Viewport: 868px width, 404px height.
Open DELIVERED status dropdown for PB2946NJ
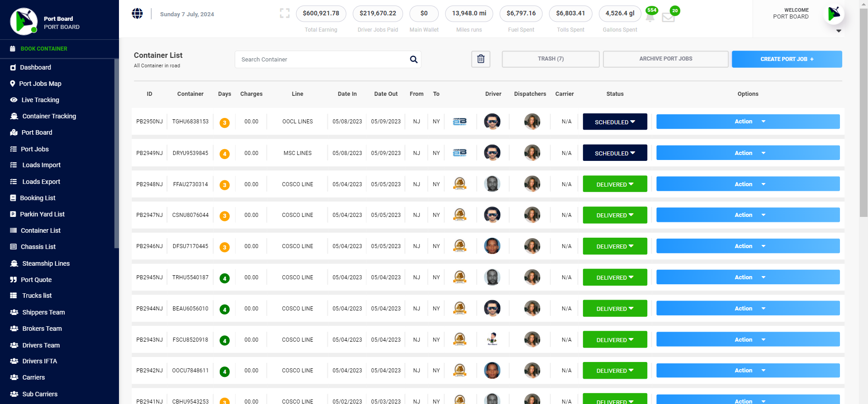click(x=615, y=246)
